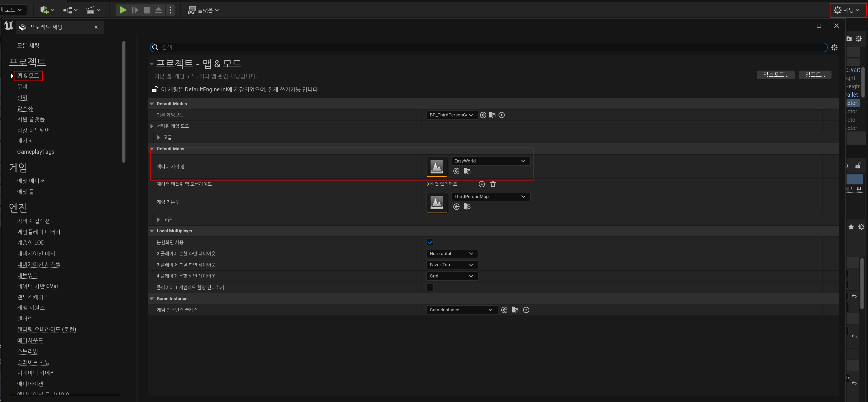This screenshot has height=402, width=868.
Task: Enable 플레이어 1 게임패드 할당 건너뛰기 checkbox
Action: pos(430,287)
